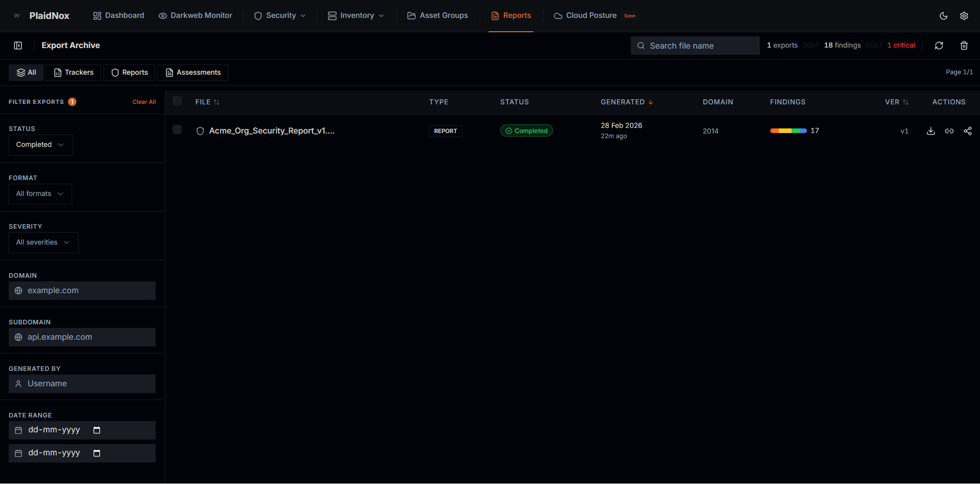
Task: Open the Acme_Org_Security_Report_v1 file name
Action: 271,131
